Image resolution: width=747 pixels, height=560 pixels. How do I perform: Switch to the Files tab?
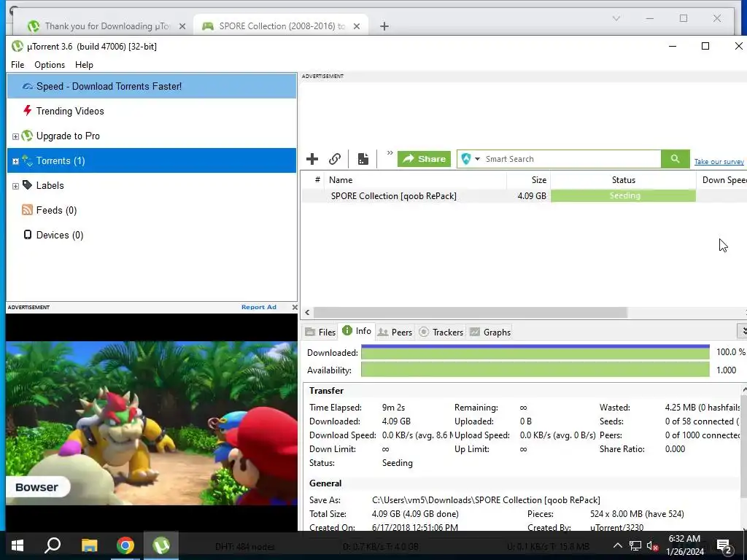pos(320,332)
